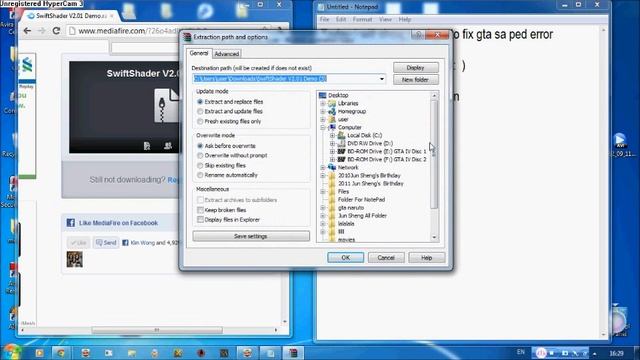Open Notepad's File menu
640x360 pixels.
324,19
